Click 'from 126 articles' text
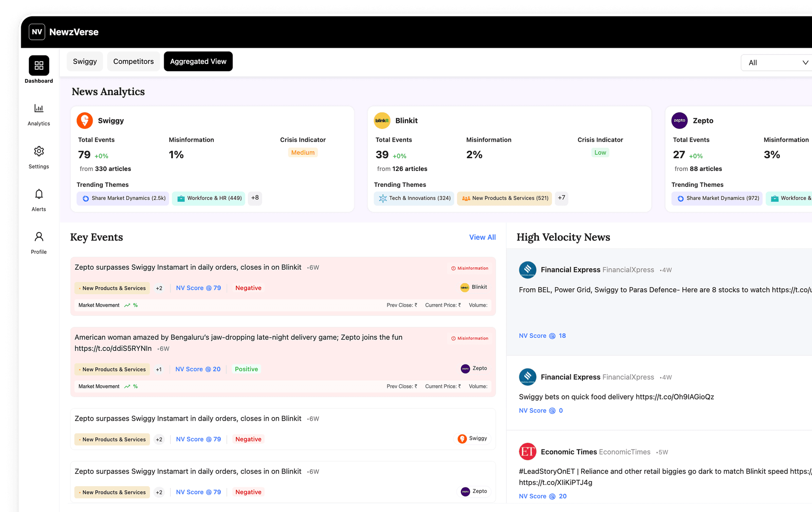The image size is (812, 512). click(402, 169)
